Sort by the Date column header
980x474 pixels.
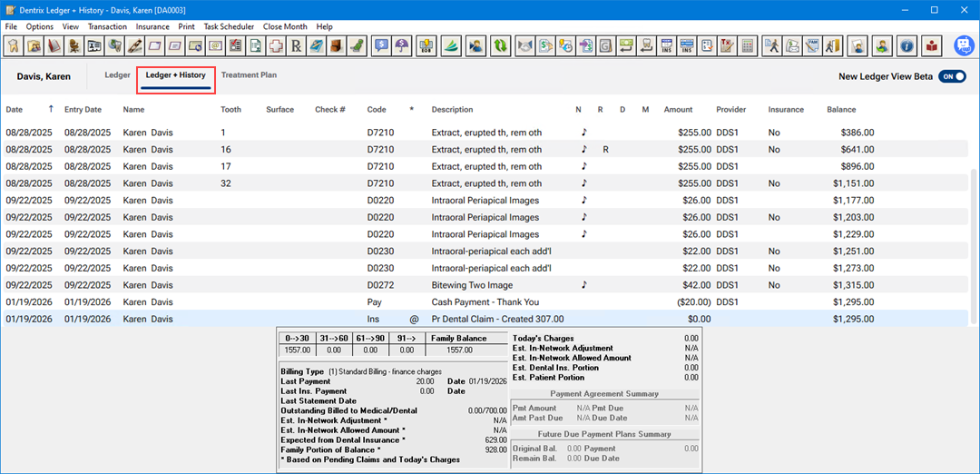pyautogui.click(x=15, y=110)
